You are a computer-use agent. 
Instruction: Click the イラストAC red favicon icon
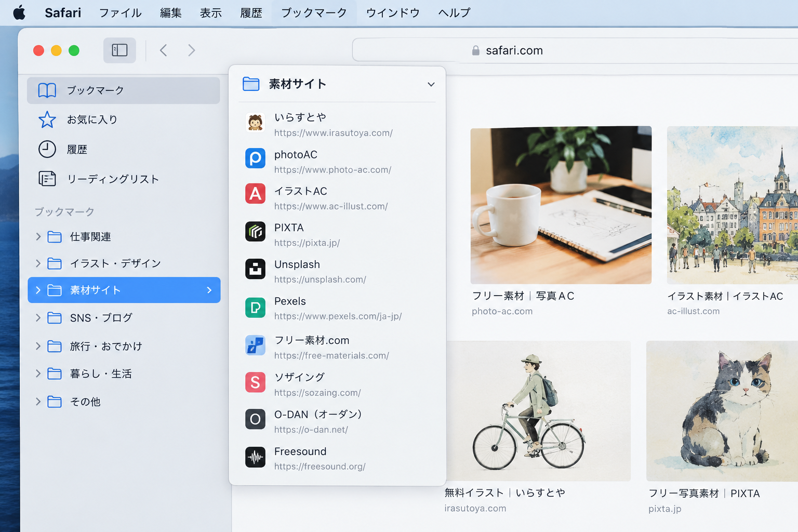coord(255,194)
